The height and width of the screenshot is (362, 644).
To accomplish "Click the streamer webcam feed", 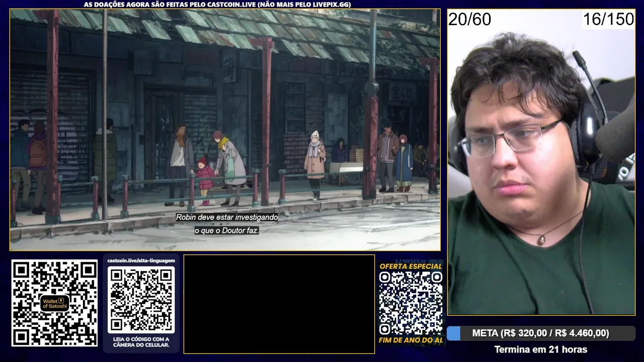I will pyautogui.click(x=541, y=162).
